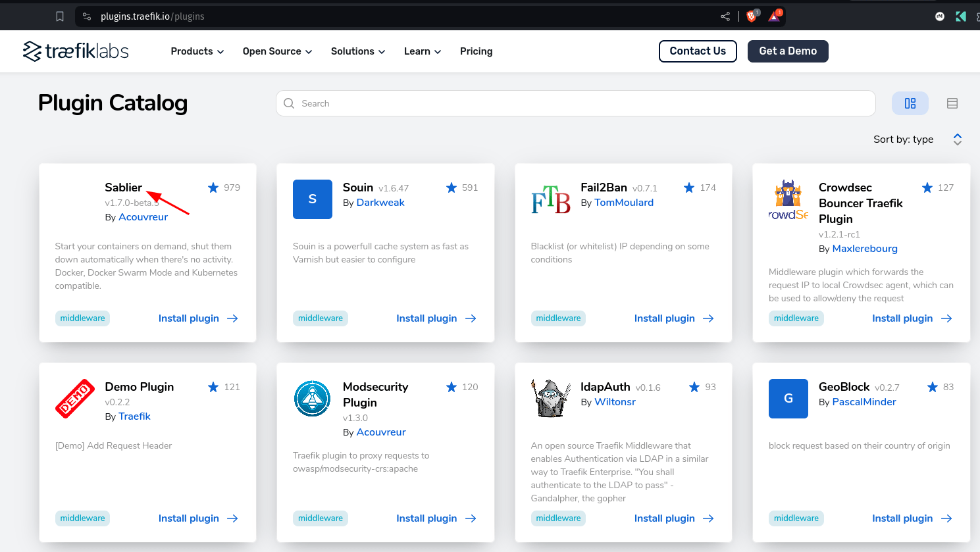
Task: Open the Fail2Ban plugin title
Action: 604,188
